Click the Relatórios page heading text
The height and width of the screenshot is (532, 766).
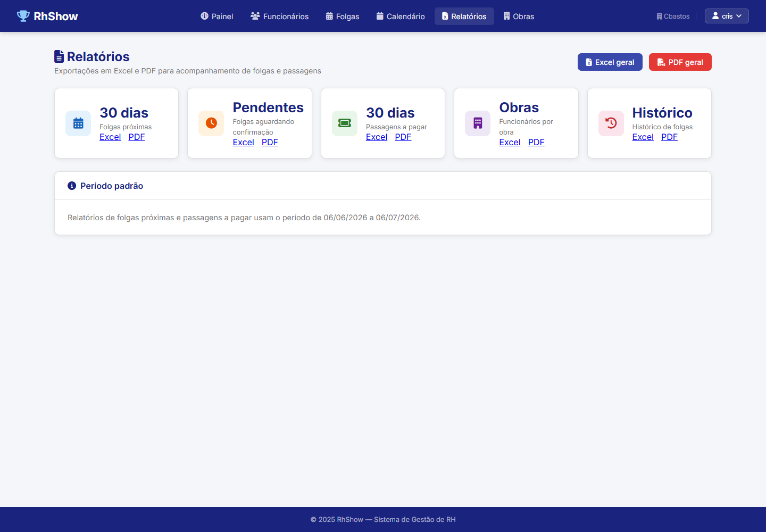pos(98,57)
